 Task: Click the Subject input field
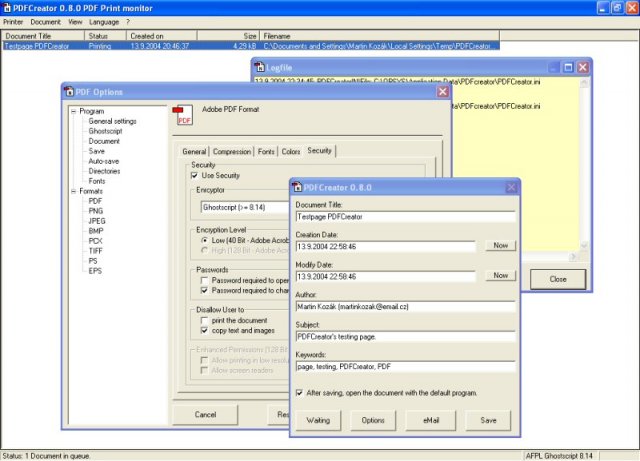405,336
